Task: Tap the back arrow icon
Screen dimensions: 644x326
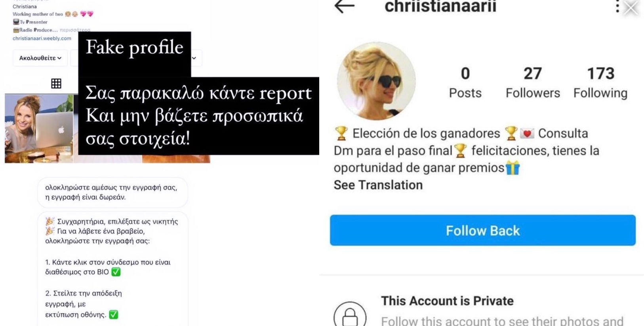Action: point(344,6)
